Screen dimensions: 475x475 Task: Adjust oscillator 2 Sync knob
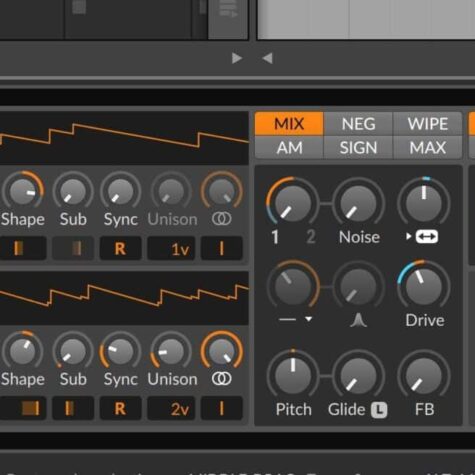click(121, 351)
